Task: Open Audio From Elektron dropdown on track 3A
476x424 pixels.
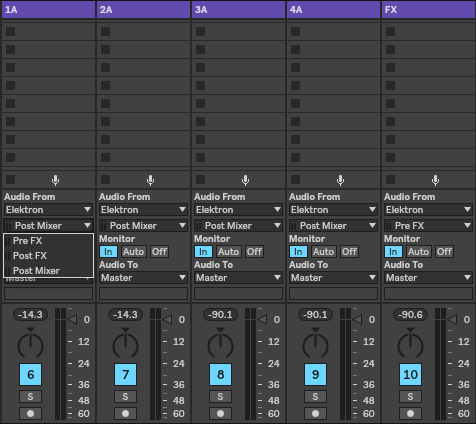Action: (238, 210)
